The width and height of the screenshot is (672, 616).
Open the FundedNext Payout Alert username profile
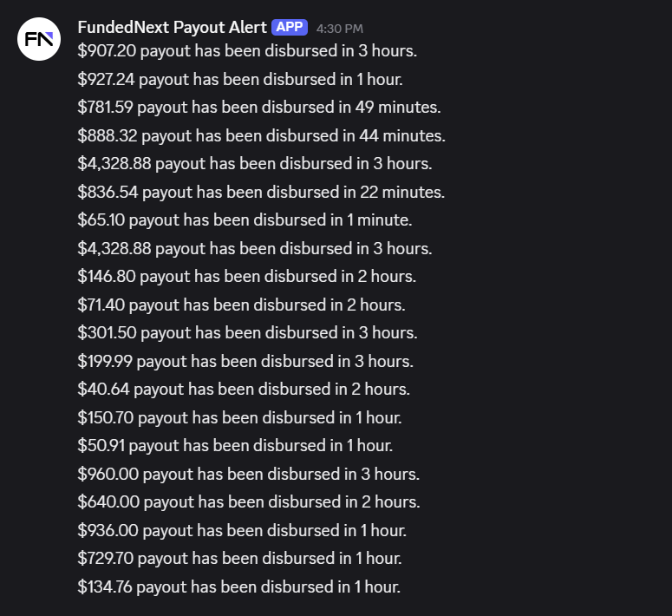coord(172,27)
